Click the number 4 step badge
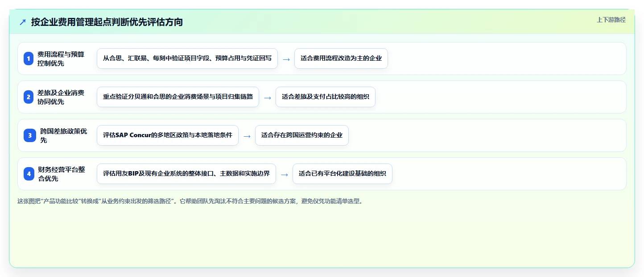 point(29,174)
